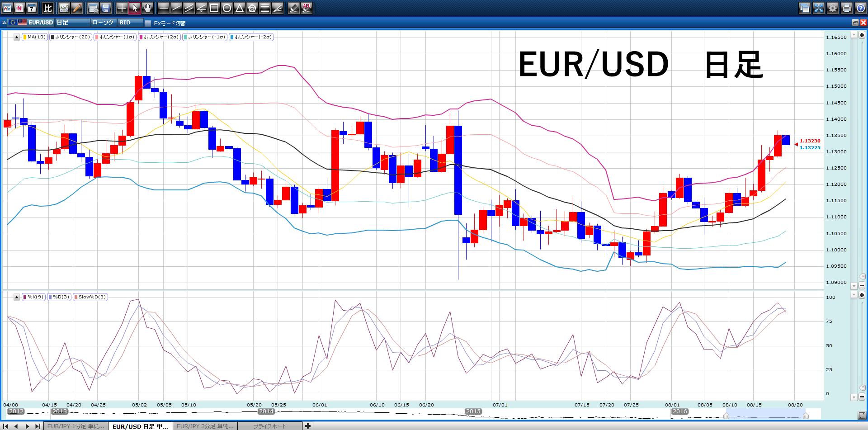
Task: Toggle the %D(3) stochastic legend
Action: pos(59,297)
